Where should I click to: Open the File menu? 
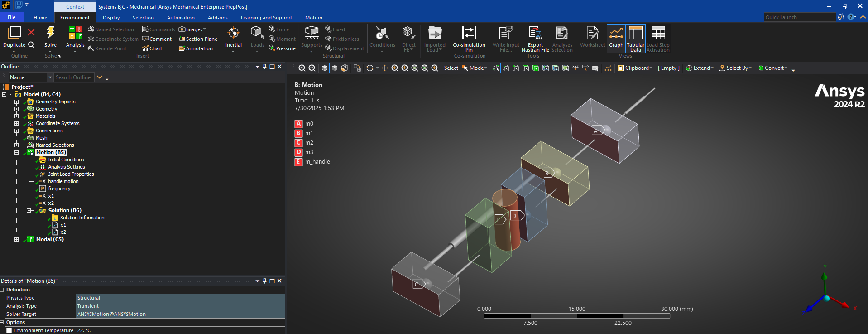click(11, 17)
